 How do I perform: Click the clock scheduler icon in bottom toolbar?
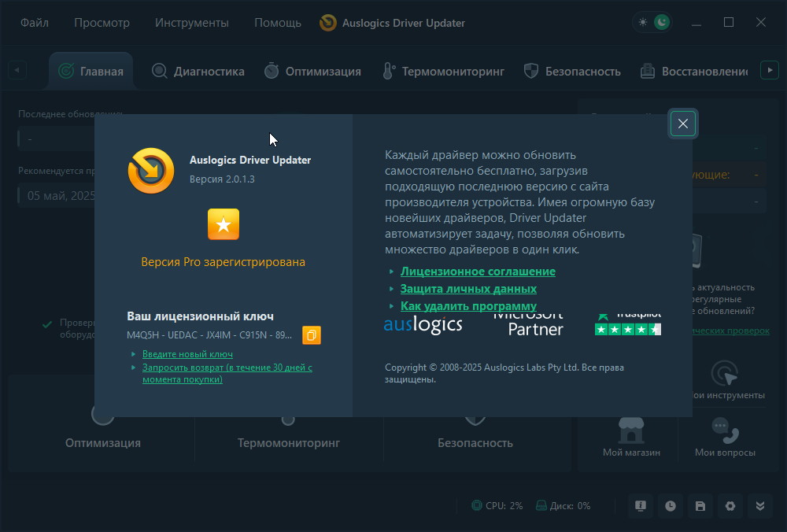point(671,506)
